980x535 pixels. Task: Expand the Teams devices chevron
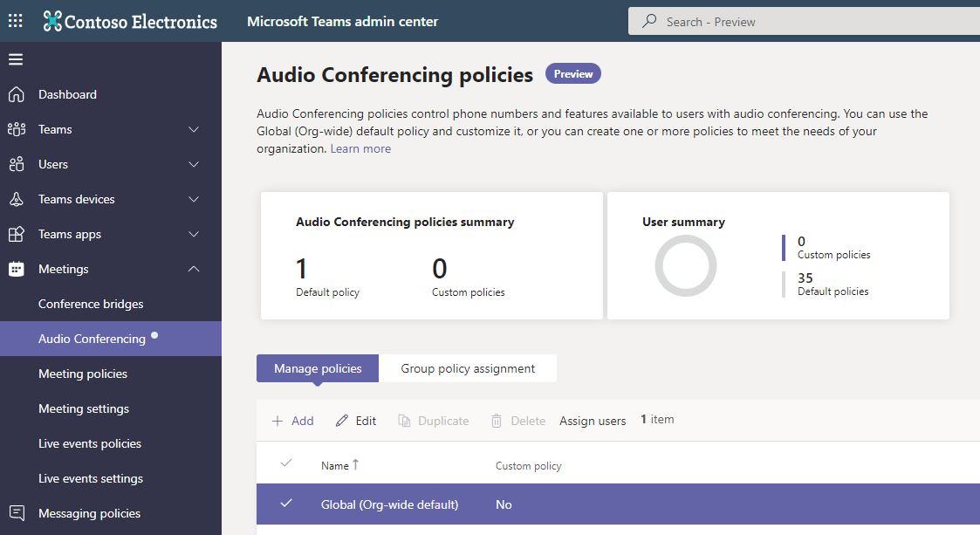click(x=194, y=199)
